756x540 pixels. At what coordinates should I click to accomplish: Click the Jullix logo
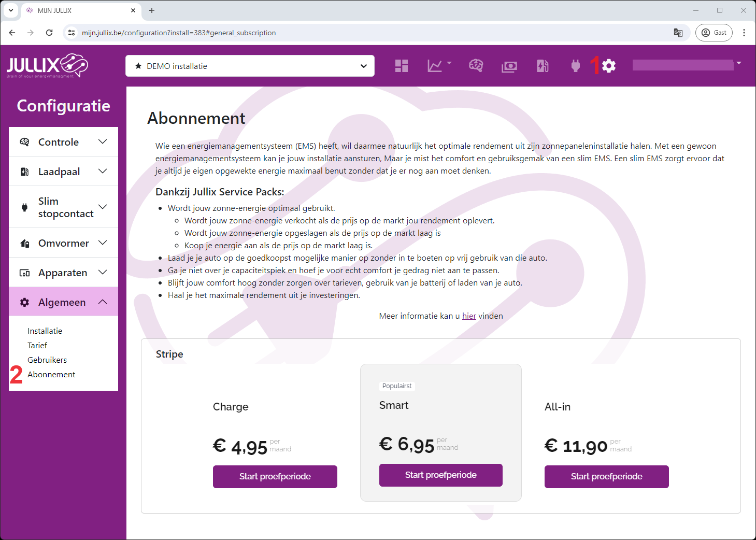pyautogui.click(x=47, y=66)
